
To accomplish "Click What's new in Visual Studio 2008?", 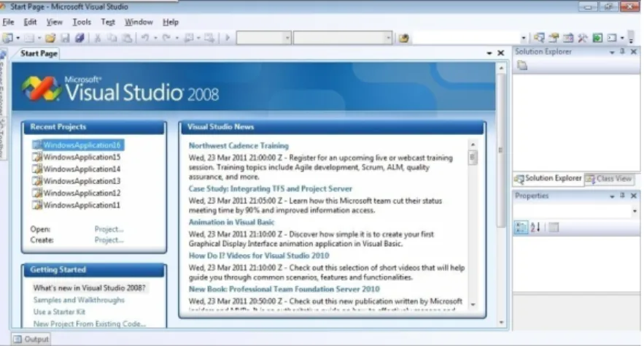I will 90,288.
